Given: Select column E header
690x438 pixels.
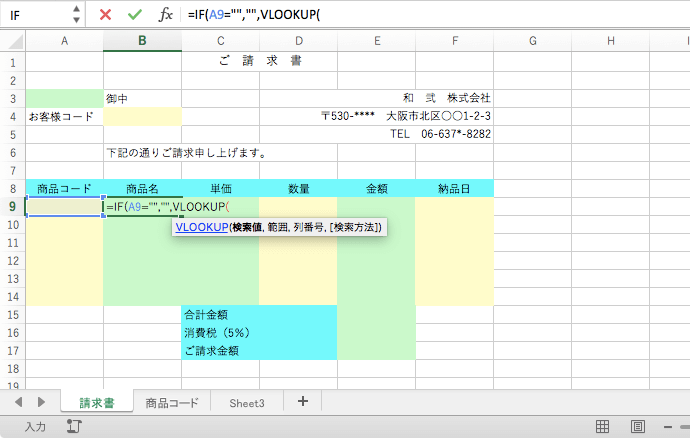Looking at the screenshot, I should [377, 41].
